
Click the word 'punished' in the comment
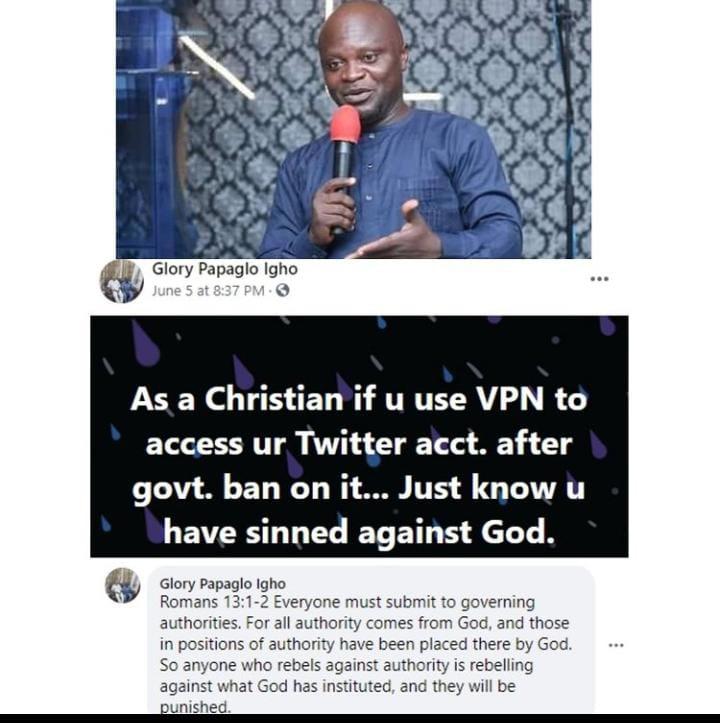tap(194, 707)
